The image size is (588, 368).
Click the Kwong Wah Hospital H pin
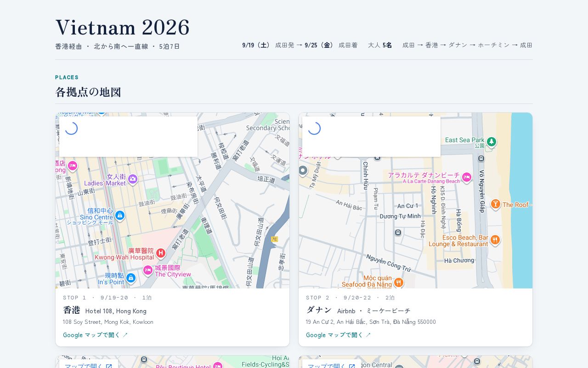pyautogui.click(x=160, y=253)
